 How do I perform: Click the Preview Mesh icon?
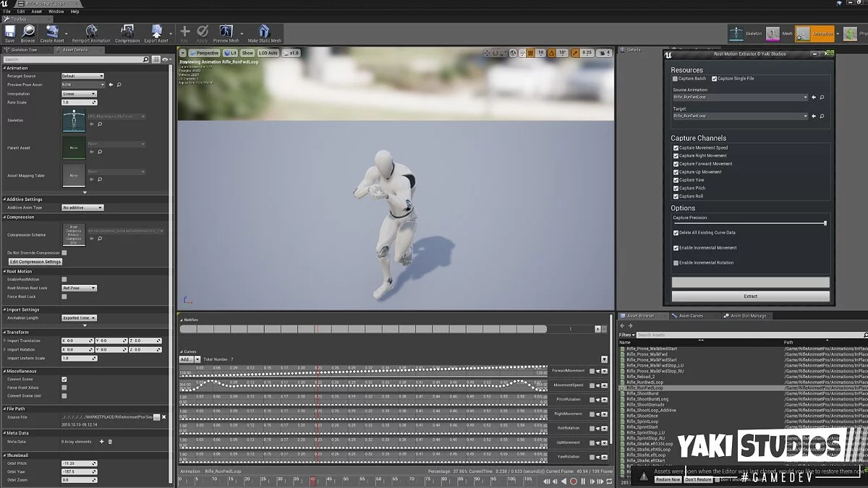coord(226,32)
